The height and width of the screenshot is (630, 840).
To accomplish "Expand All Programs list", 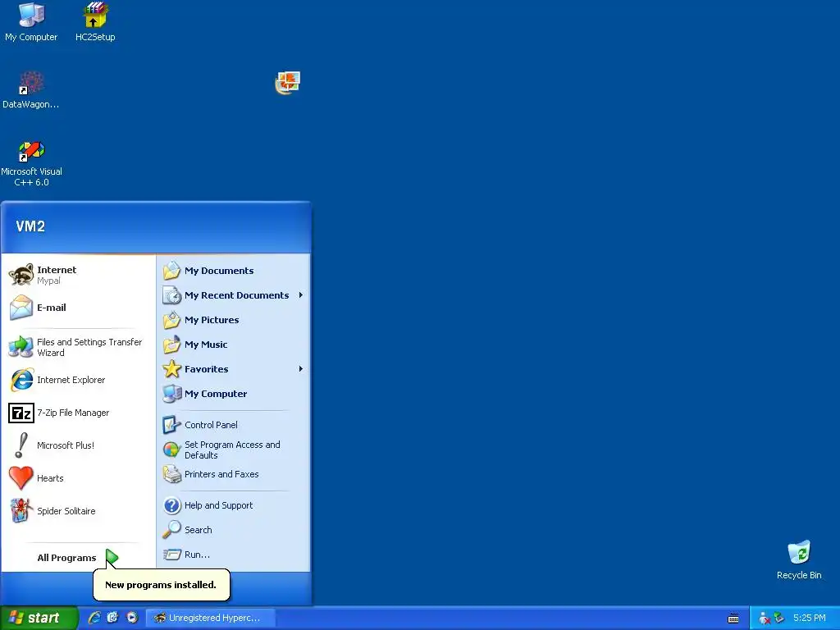I will point(78,558).
